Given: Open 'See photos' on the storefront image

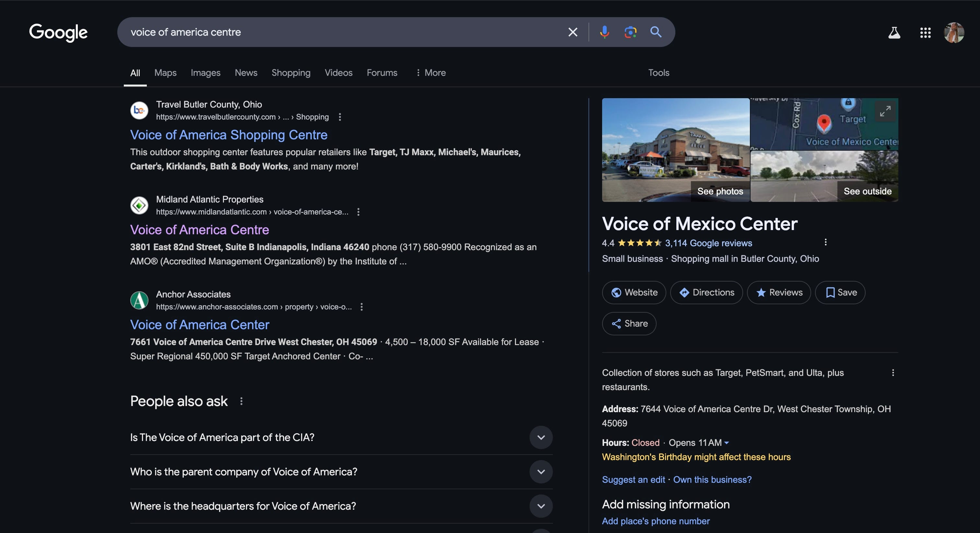Looking at the screenshot, I should point(720,191).
